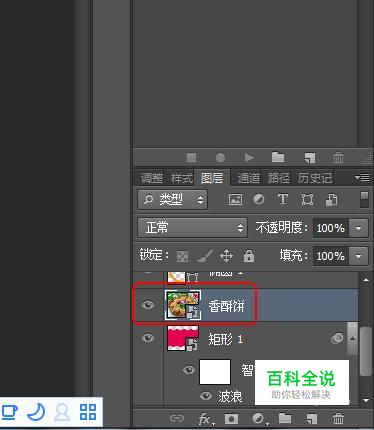Hide the 波浪 filter effect
This screenshot has width=374, height=430.
(206, 395)
